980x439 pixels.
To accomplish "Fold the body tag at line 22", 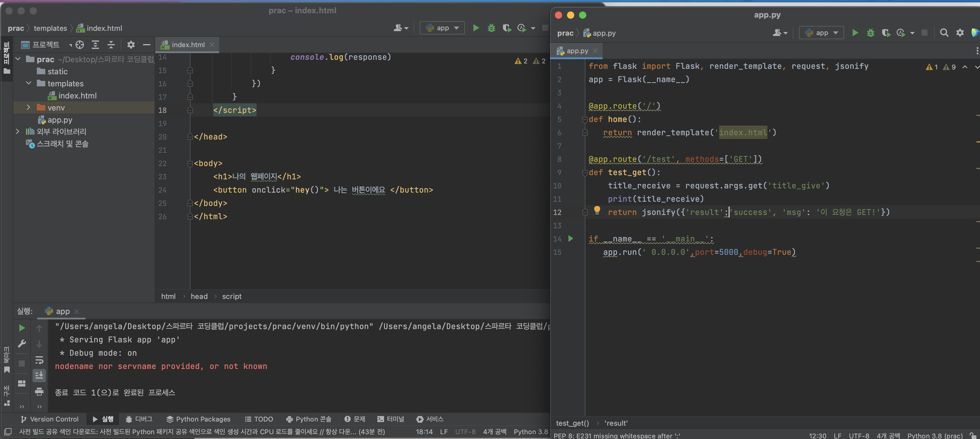I will click(190, 164).
